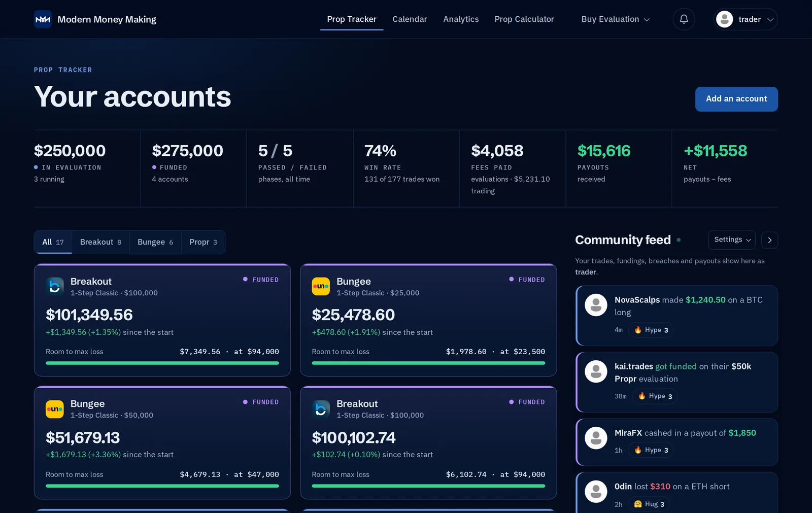Click the 5 / 5 passed failed stat
Viewport: 812px width, 513px height.
click(x=300, y=168)
